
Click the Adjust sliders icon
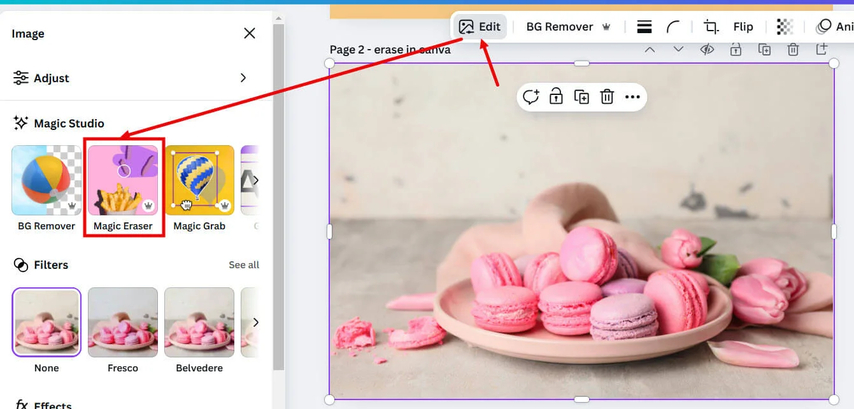(21, 78)
